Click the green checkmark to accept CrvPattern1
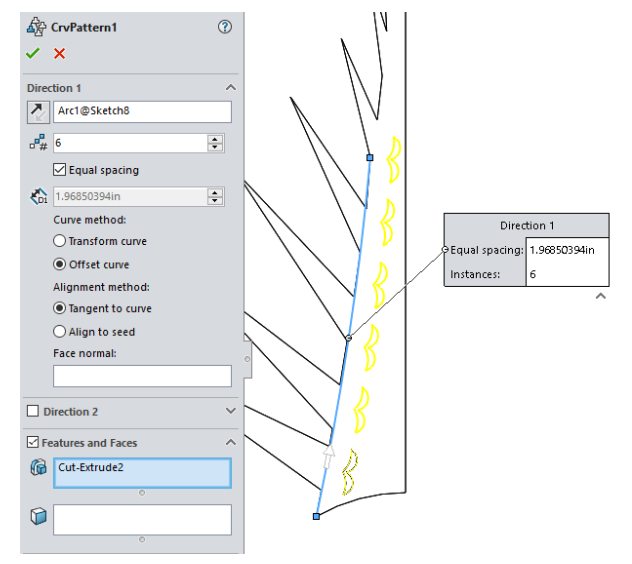This screenshot has height=564, width=632. [33, 54]
